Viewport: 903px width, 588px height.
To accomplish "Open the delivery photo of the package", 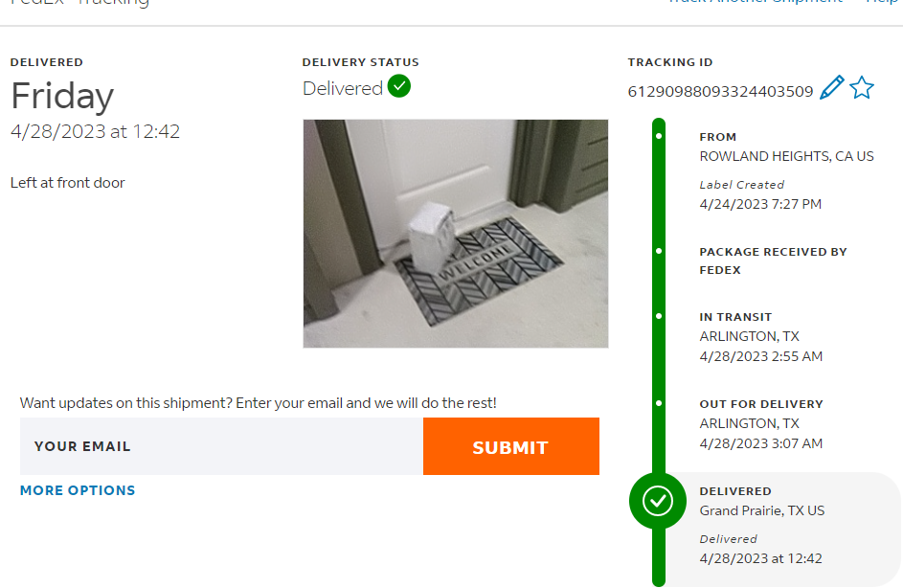I will [455, 233].
